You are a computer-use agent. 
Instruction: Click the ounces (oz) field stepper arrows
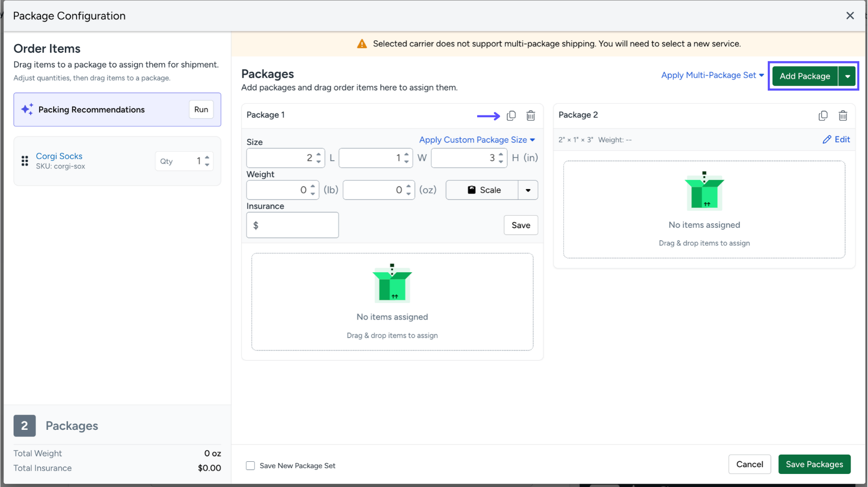(x=409, y=190)
